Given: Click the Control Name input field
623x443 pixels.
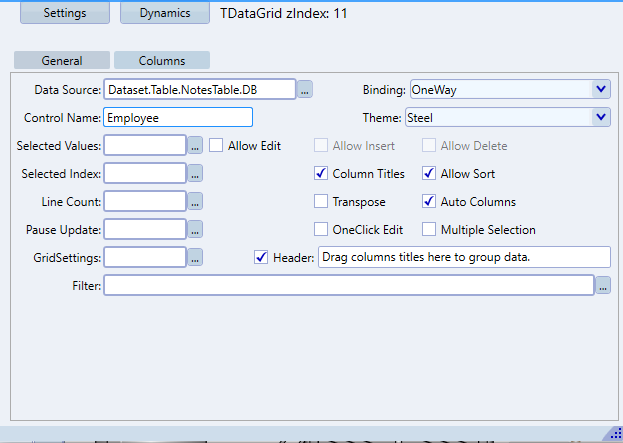Looking at the screenshot, I should pos(177,117).
